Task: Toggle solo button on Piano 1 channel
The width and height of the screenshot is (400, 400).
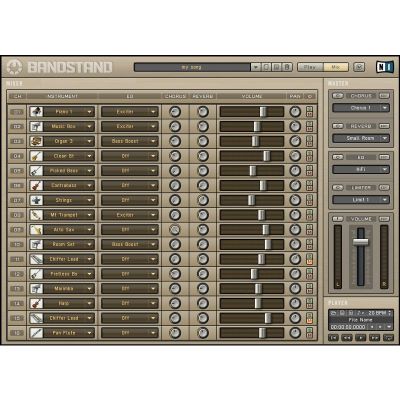Action: click(x=309, y=109)
